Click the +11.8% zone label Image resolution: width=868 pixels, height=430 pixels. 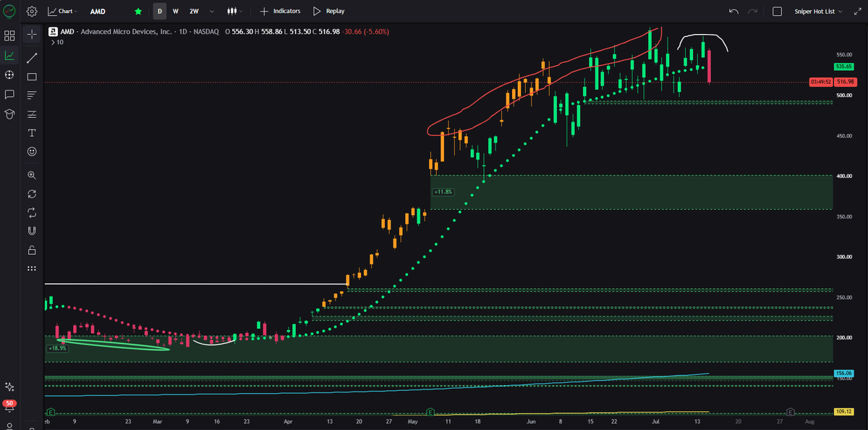coord(443,192)
